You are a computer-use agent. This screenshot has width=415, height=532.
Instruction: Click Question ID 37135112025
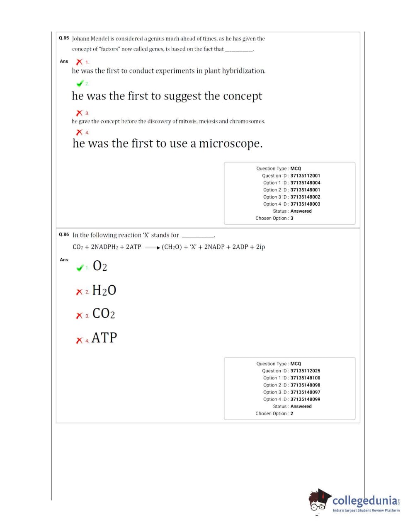[x=305, y=371]
